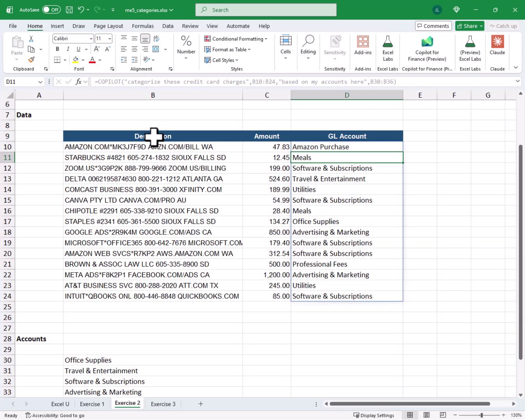Open the font size 11 dropdown
The width and height of the screenshot is (525, 420).
tap(110, 38)
